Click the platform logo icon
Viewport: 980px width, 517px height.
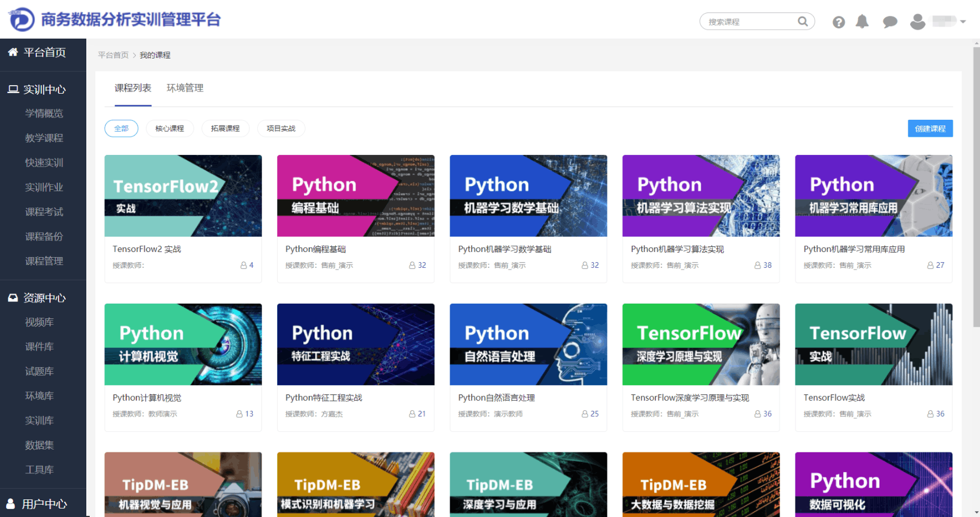point(22,20)
